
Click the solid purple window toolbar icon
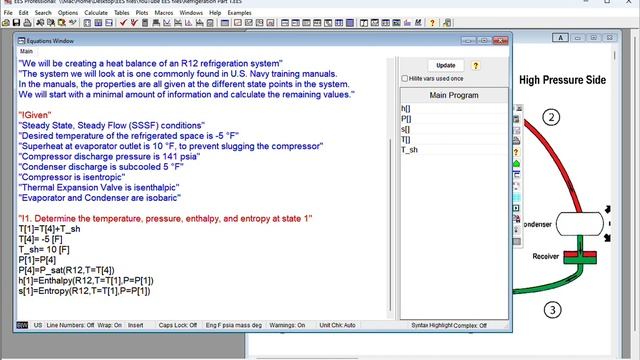(350, 23)
